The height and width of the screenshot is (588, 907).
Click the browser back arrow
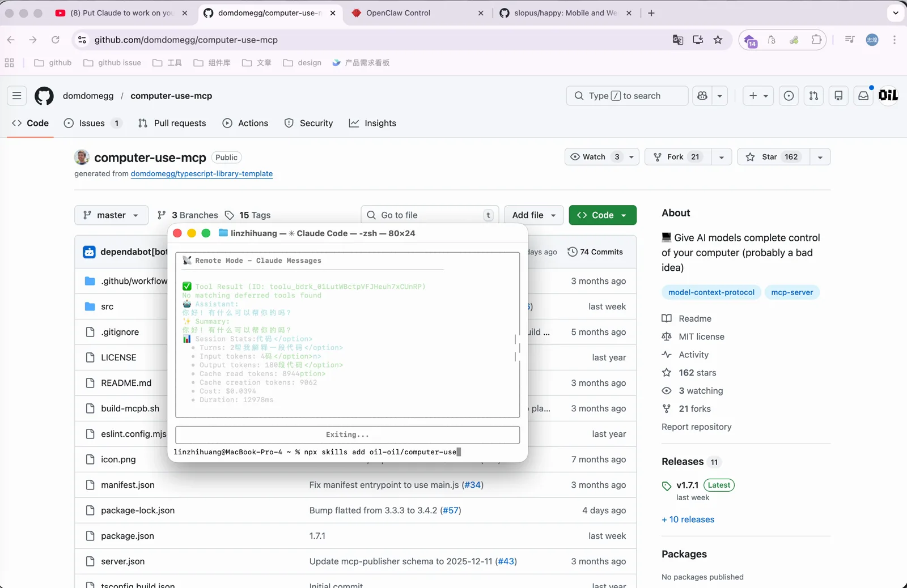[x=11, y=40]
